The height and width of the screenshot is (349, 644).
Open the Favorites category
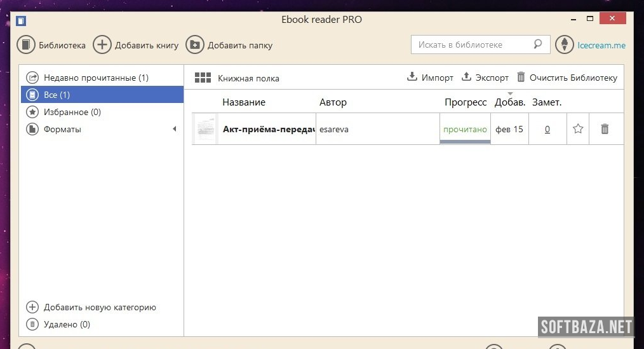[72, 112]
